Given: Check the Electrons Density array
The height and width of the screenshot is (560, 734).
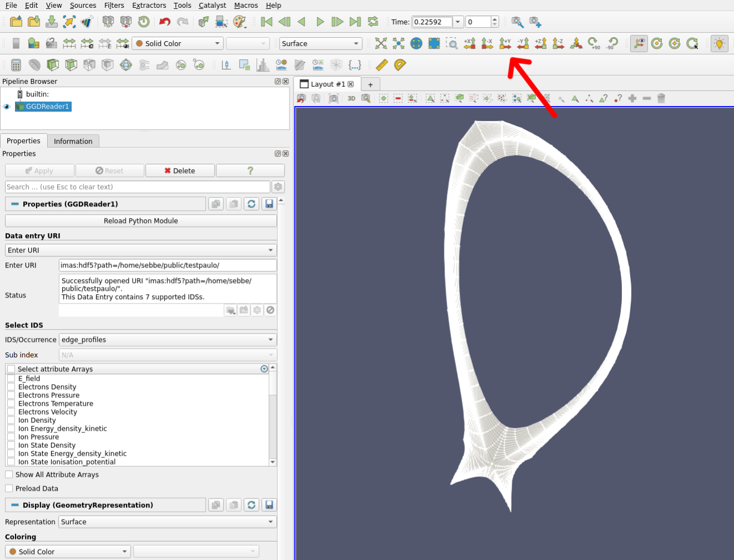Looking at the screenshot, I should tap(11, 387).
